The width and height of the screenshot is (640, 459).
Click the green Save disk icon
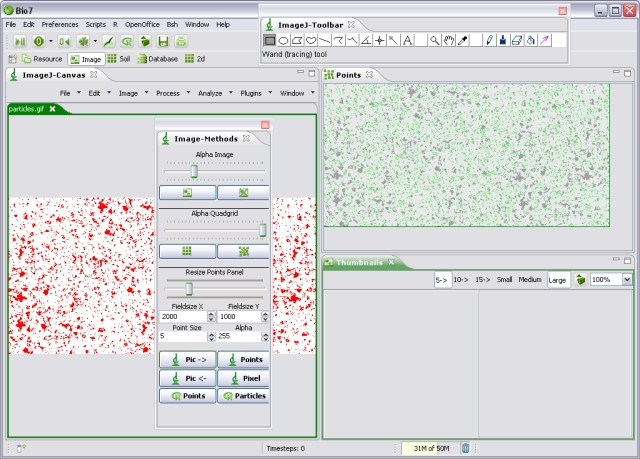[x=163, y=41]
